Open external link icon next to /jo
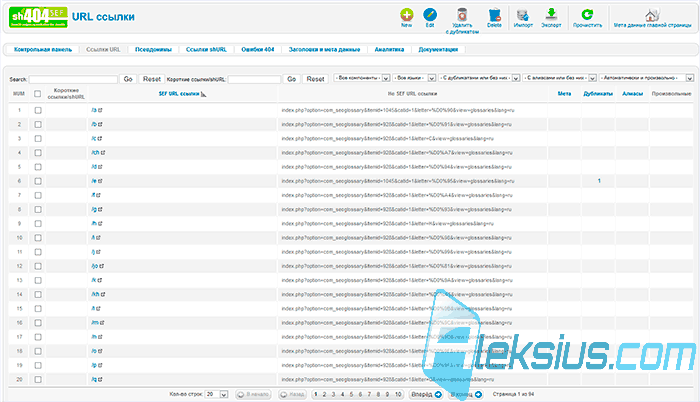The height and width of the screenshot is (402, 700). point(102,266)
